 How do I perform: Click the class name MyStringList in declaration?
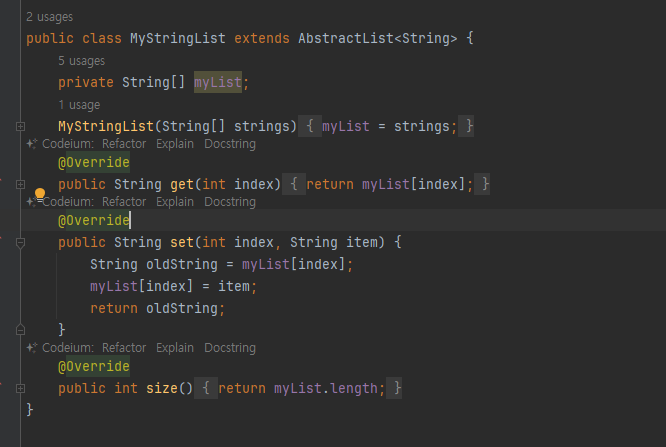(x=178, y=38)
